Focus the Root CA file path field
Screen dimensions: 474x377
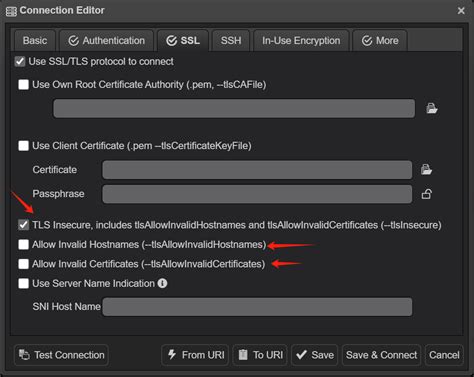[x=234, y=108]
